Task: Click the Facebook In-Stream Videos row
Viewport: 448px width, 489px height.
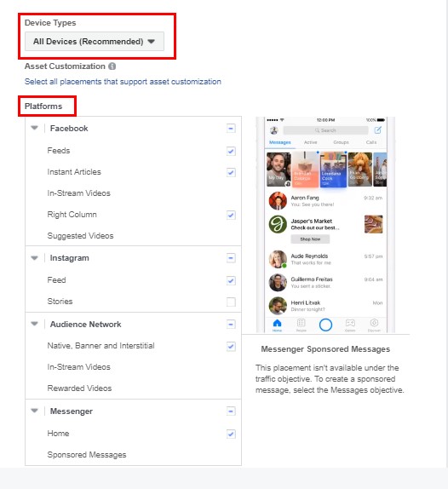Action: click(133, 193)
